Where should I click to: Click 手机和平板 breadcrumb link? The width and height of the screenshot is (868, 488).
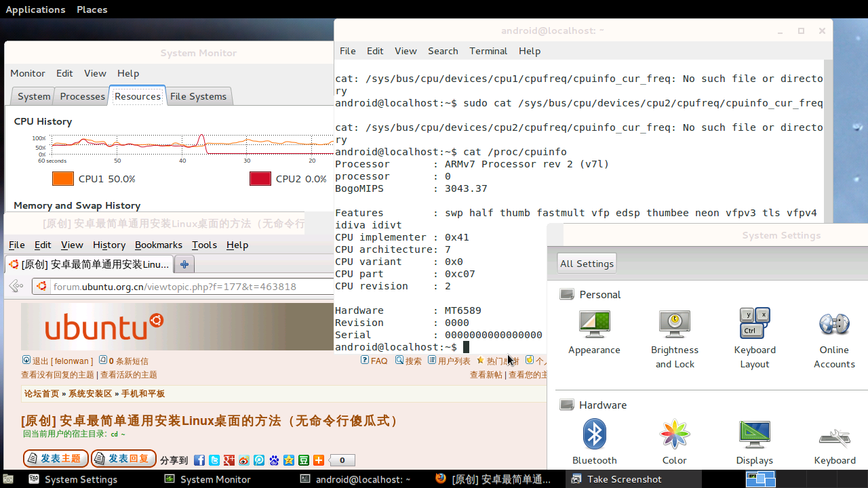point(143,394)
